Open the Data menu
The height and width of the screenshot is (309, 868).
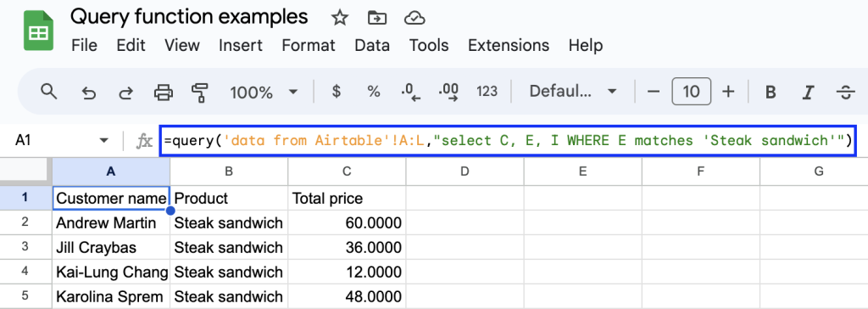tap(372, 46)
